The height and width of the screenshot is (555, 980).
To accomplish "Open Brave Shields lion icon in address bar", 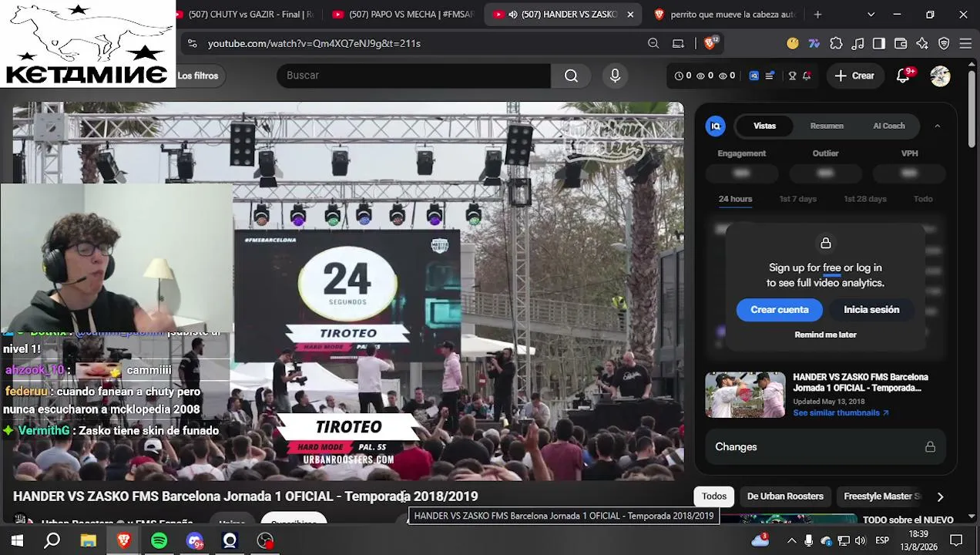I will (710, 43).
